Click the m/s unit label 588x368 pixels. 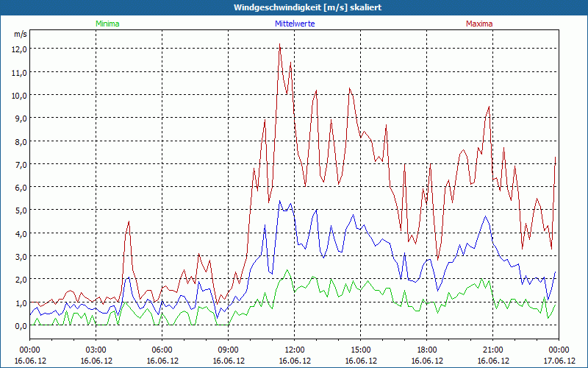[21, 34]
